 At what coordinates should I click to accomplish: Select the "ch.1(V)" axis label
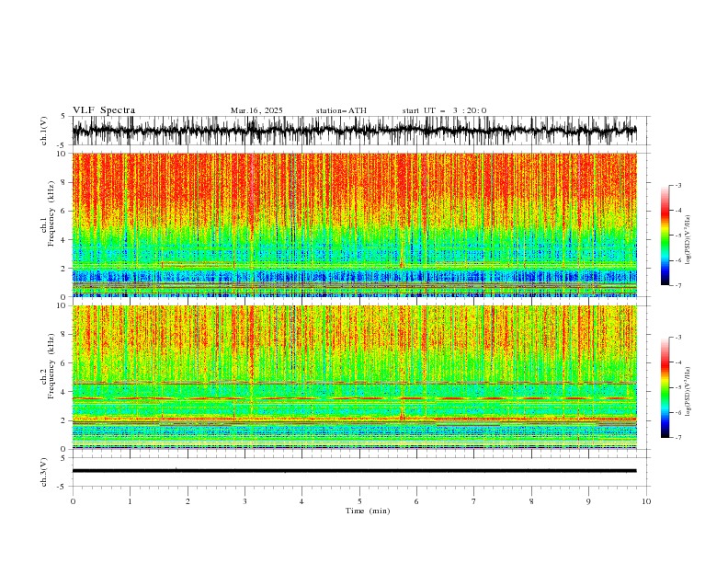coord(44,131)
